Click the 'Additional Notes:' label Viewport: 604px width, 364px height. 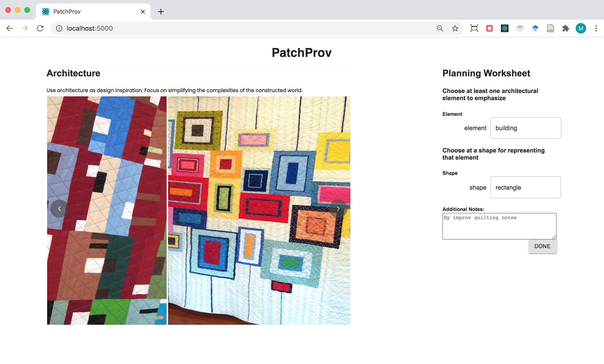463,209
